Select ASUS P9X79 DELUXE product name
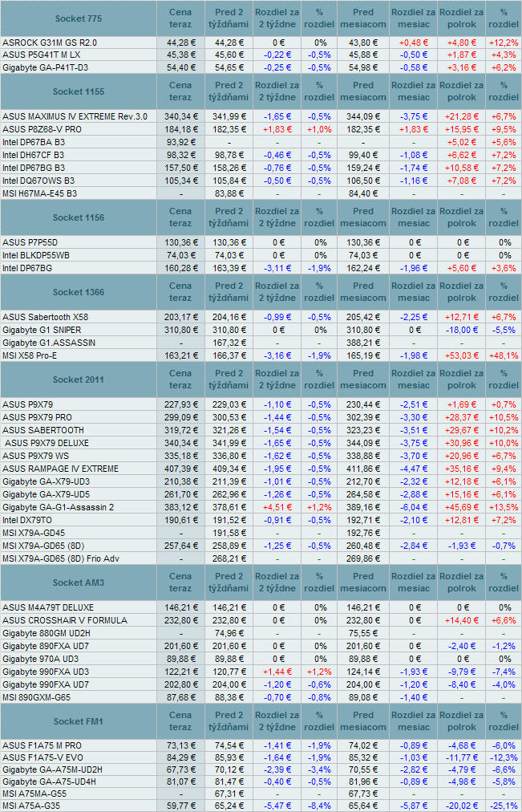This screenshot has width=522, height=812. pos(47,443)
